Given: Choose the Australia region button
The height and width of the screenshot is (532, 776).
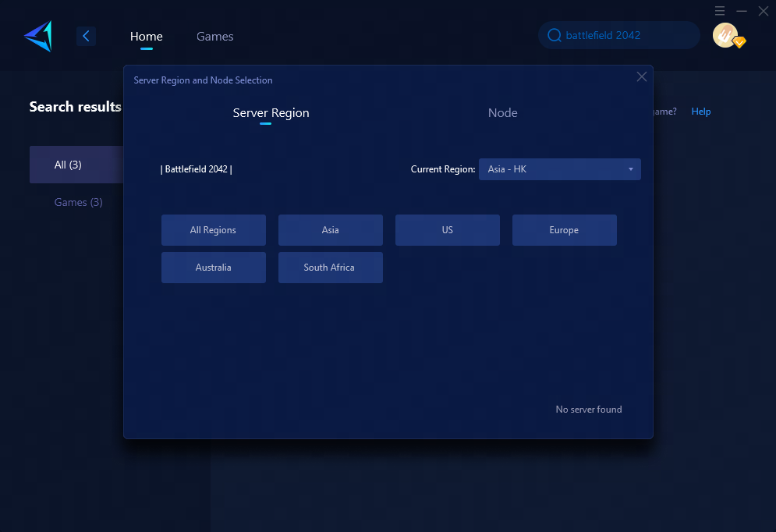Looking at the screenshot, I should (213, 268).
